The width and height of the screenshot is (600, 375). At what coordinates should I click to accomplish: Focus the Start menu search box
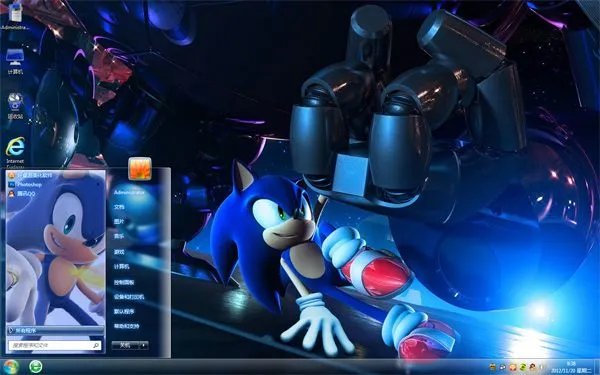tap(55, 345)
